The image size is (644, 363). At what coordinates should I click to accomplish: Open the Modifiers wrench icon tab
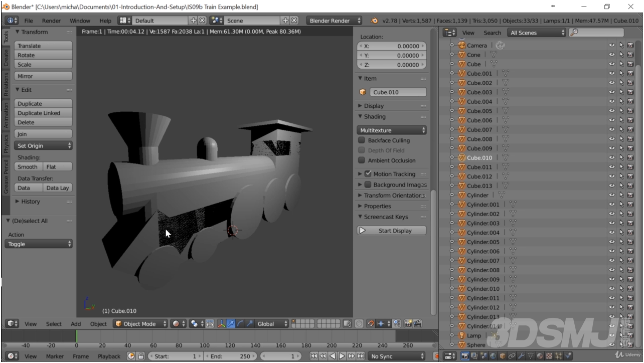tap(521, 355)
